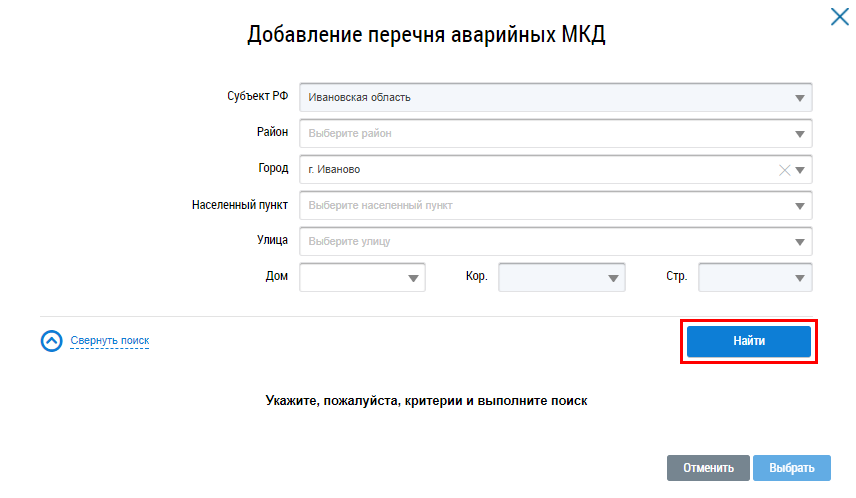The image size is (856, 498).
Task: Open the Улица dropdown arrow
Action: pos(799,242)
